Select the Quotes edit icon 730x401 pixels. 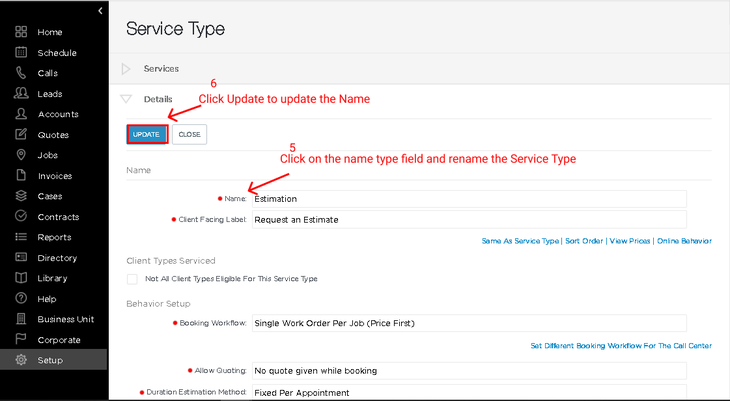[x=21, y=135]
